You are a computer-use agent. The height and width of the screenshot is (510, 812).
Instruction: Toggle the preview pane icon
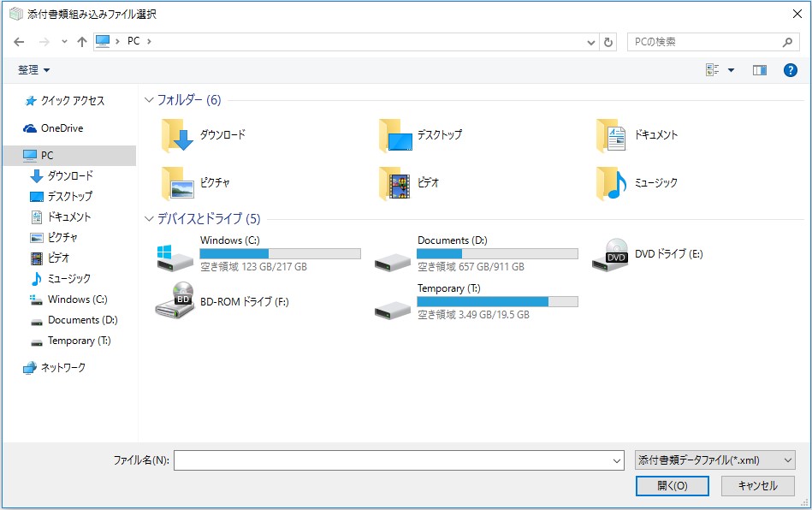(x=760, y=70)
